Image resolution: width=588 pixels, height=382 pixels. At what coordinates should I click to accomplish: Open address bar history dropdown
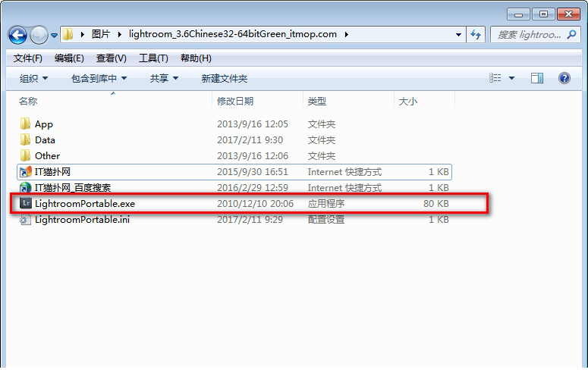tap(458, 34)
